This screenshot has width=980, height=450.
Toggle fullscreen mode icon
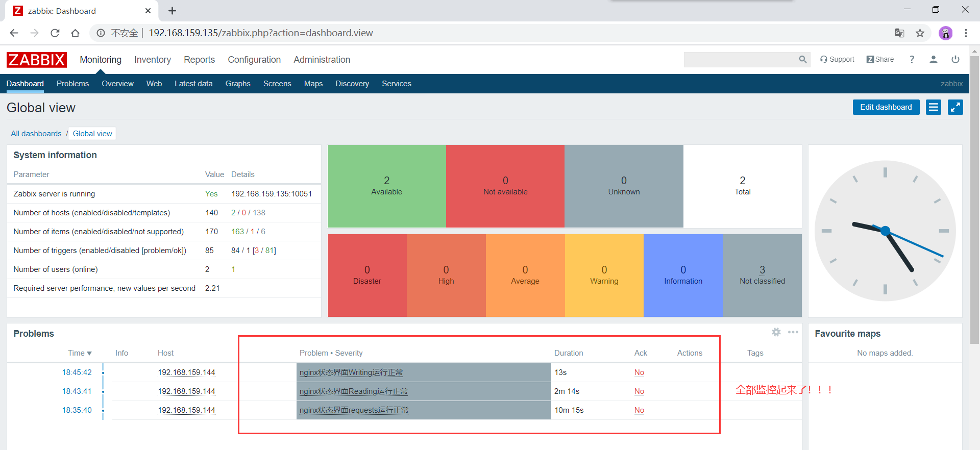(955, 107)
